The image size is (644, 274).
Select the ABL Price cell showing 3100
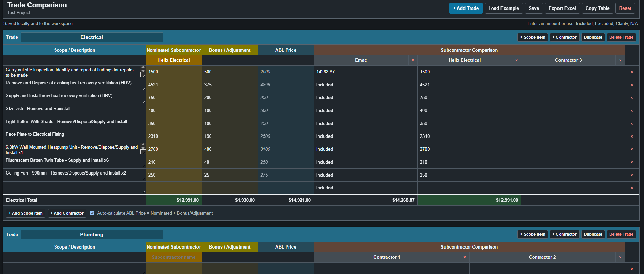pos(286,149)
